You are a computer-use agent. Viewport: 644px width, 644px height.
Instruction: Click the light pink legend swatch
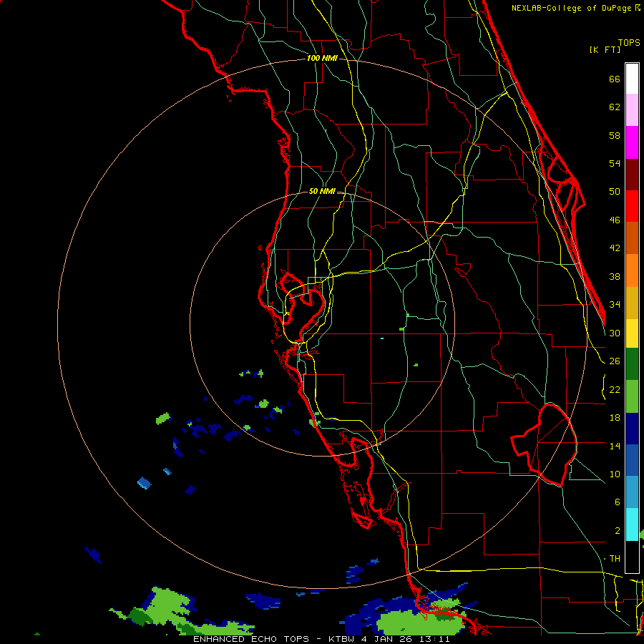coord(632,109)
